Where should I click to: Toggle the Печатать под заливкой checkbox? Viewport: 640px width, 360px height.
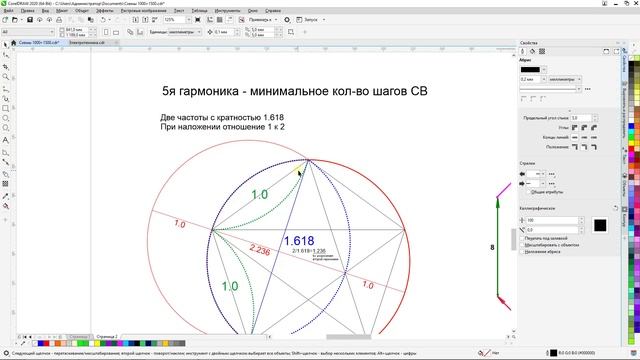[x=522, y=238]
